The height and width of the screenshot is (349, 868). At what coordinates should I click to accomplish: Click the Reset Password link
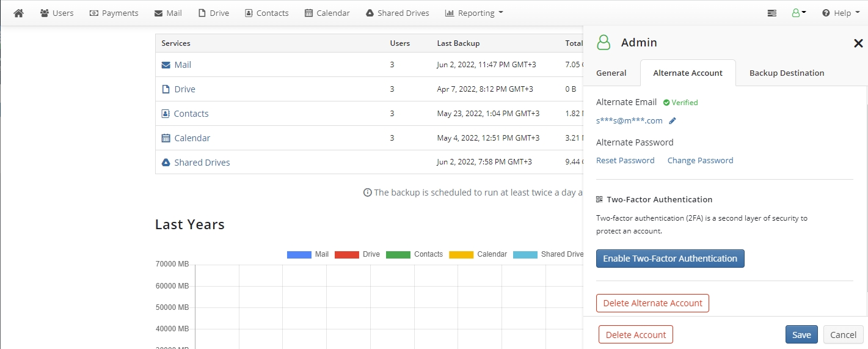coord(625,161)
